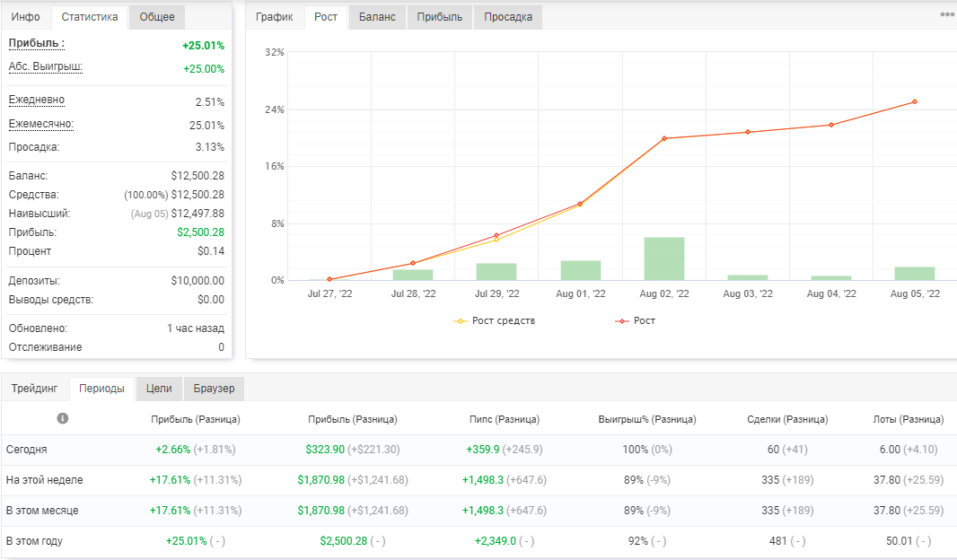Toggle the red Рост legend series

pos(636,321)
